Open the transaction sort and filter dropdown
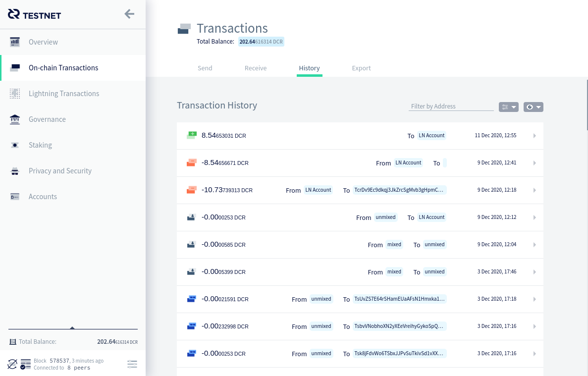Viewport: 588px width, 376px height. pos(509,107)
